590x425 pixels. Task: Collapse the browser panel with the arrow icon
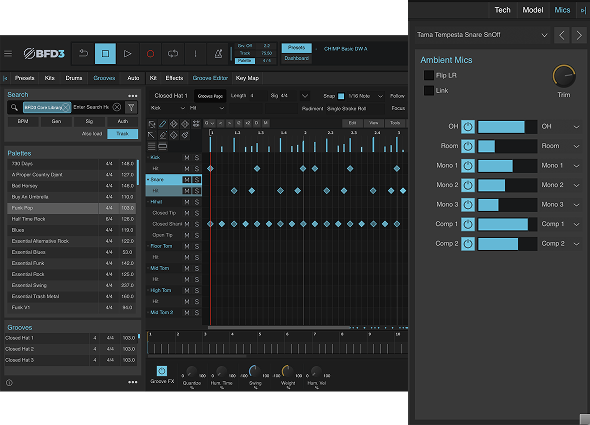[x=5, y=78]
